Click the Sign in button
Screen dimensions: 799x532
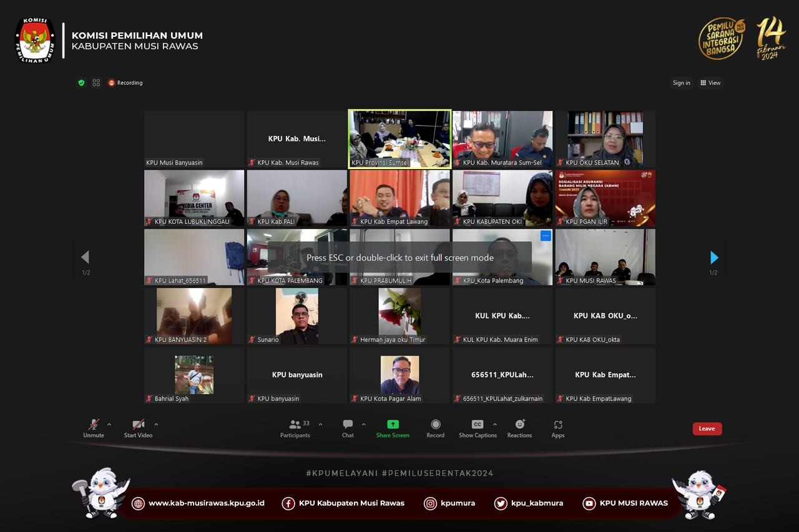tap(681, 83)
